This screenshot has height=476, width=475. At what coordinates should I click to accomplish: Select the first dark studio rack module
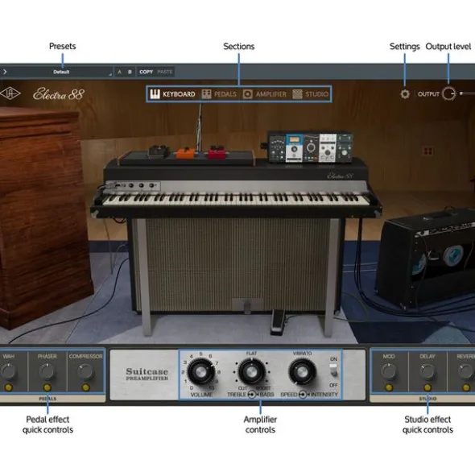pyautogui.click(x=277, y=147)
